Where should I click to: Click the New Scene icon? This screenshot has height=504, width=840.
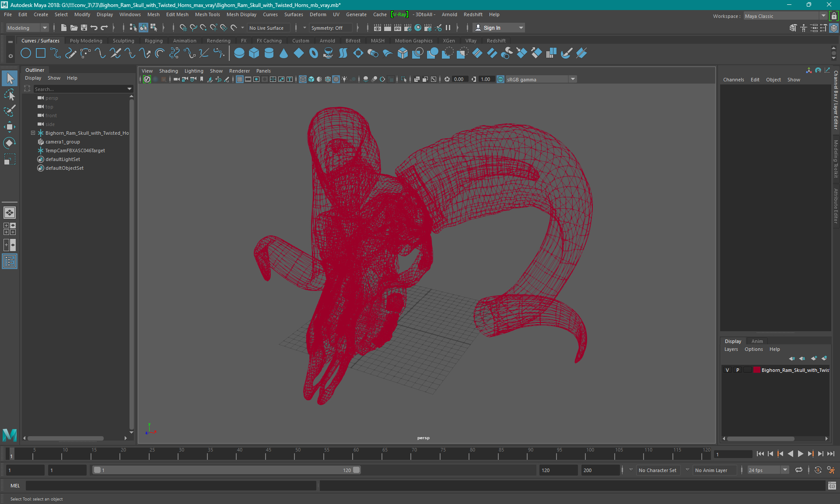coord(64,28)
